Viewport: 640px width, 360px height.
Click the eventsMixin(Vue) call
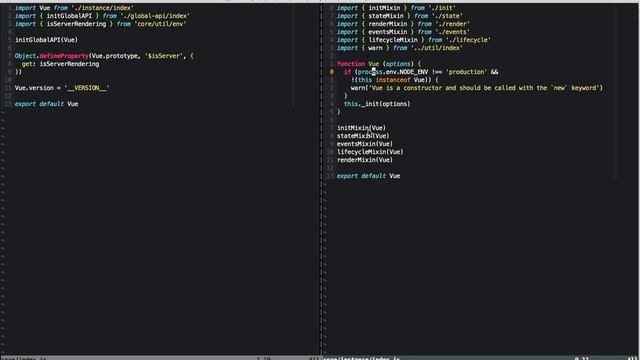point(364,144)
